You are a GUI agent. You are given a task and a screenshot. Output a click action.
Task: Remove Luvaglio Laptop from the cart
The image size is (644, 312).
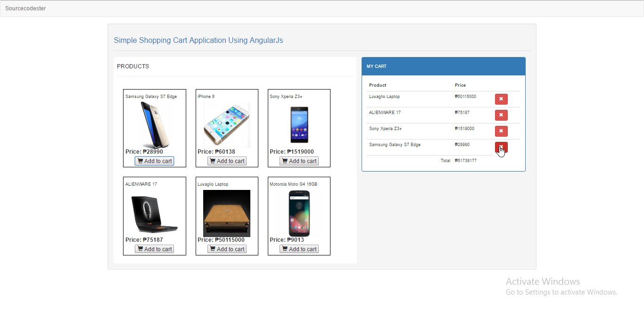tap(501, 99)
